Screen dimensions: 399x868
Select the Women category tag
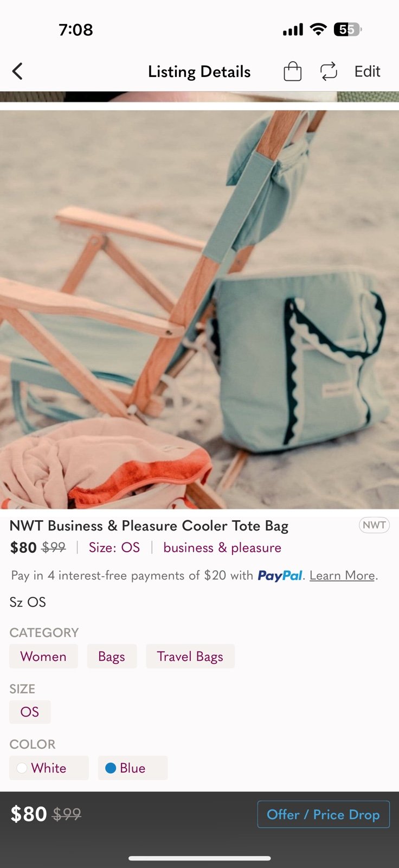(x=43, y=656)
